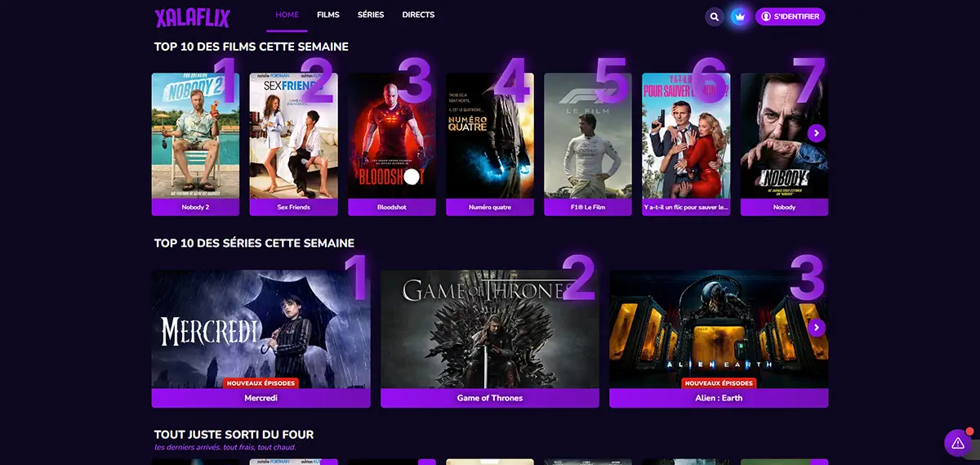Open the DIRECTS menu
Viewport: 980px width, 465px height.
[x=418, y=15]
